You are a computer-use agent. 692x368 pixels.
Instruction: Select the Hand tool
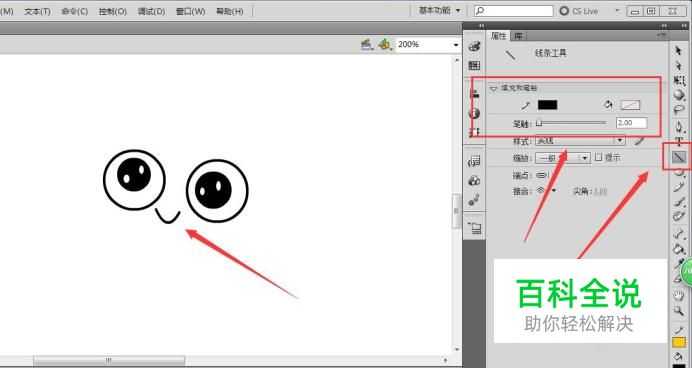(679, 295)
